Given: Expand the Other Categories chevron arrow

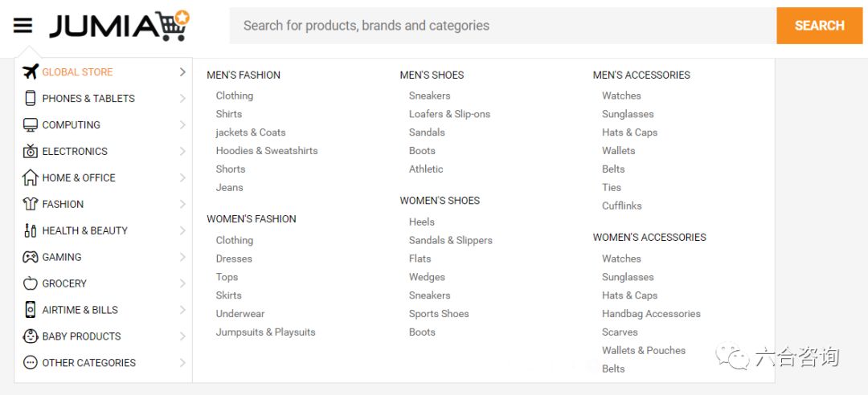Looking at the screenshot, I should tap(182, 363).
